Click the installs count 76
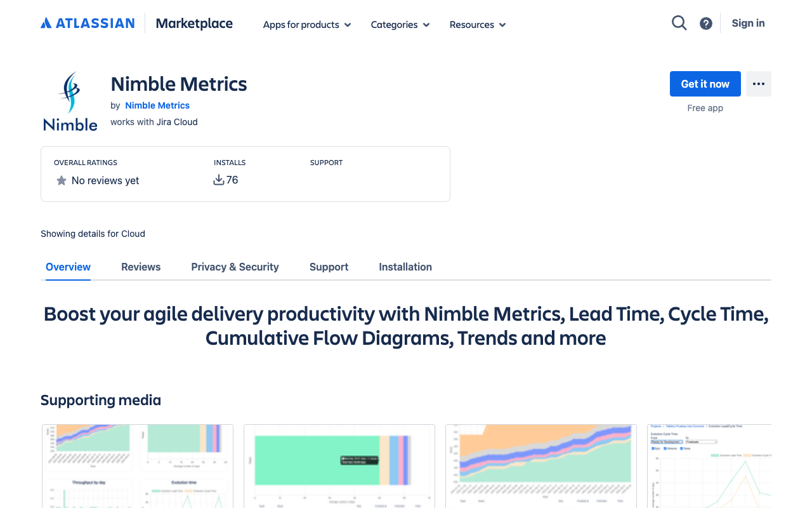Image resolution: width=812 pixels, height=508 pixels. click(x=232, y=180)
